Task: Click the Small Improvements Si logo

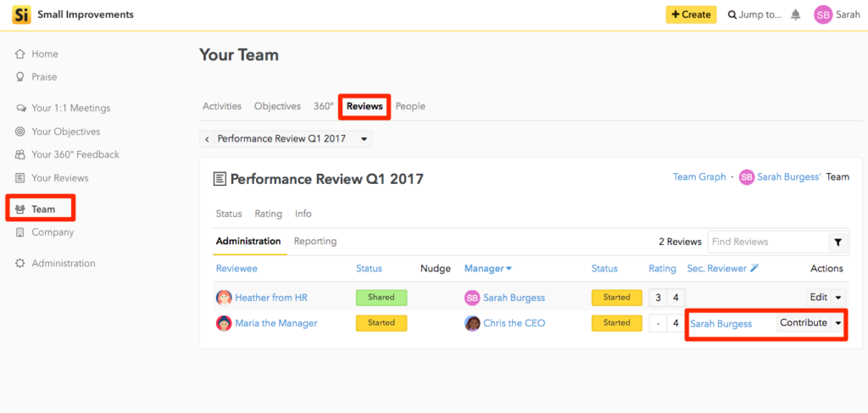Action: point(21,15)
